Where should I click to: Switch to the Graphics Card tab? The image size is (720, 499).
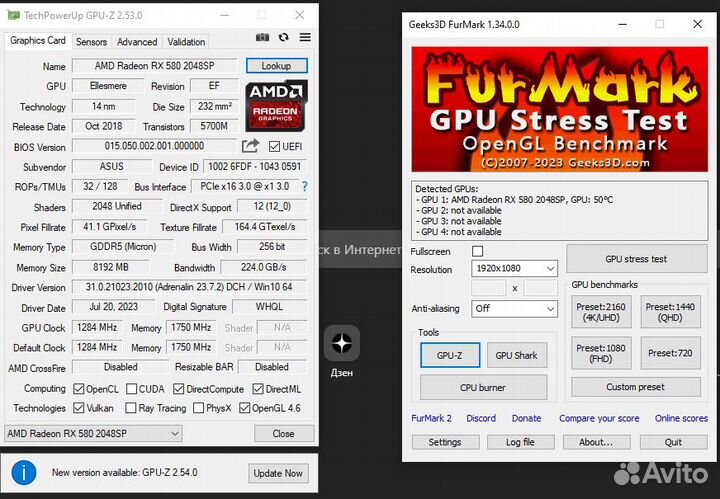tap(38, 40)
